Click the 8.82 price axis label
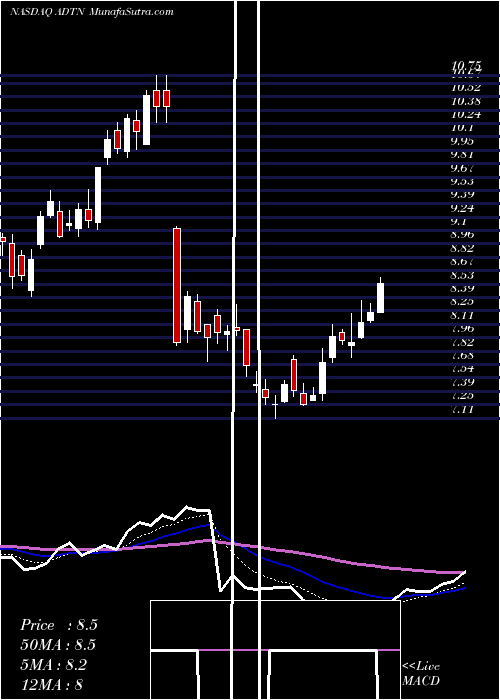 coord(463,248)
